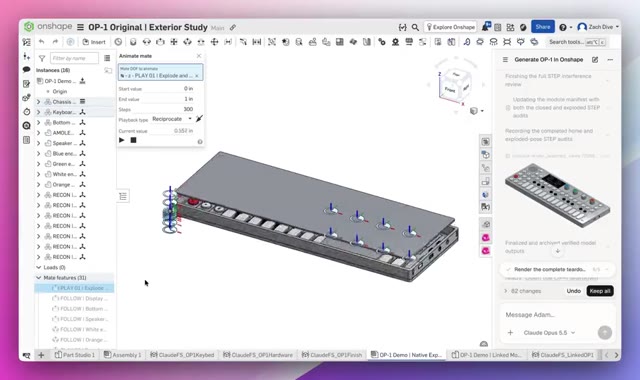Open the help question mark icon
This screenshot has height=380, width=640.
[x=563, y=27]
